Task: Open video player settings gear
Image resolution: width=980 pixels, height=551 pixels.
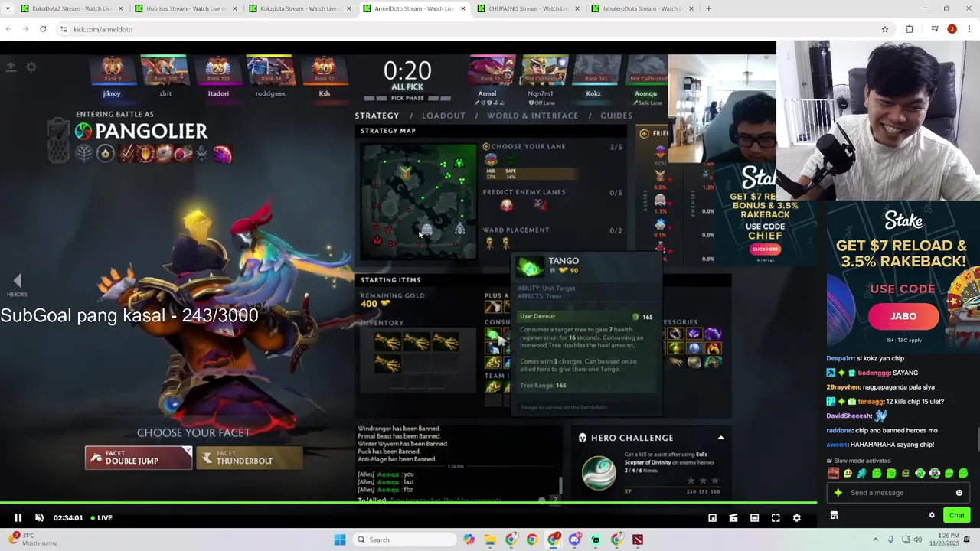Action: tap(796, 518)
